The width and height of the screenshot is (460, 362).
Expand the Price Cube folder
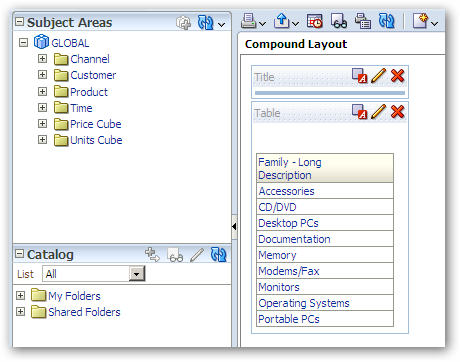pyautogui.click(x=42, y=124)
